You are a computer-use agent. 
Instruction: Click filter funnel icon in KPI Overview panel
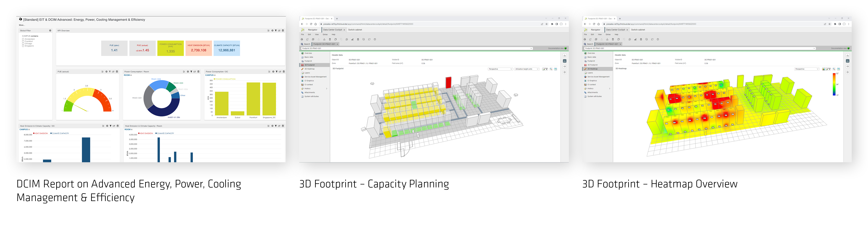point(276,31)
